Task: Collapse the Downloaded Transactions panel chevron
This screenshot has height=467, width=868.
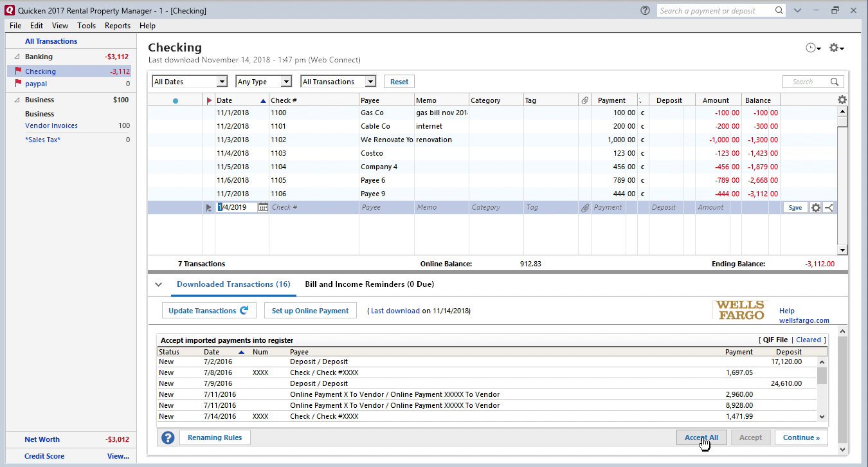Action: click(x=158, y=284)
